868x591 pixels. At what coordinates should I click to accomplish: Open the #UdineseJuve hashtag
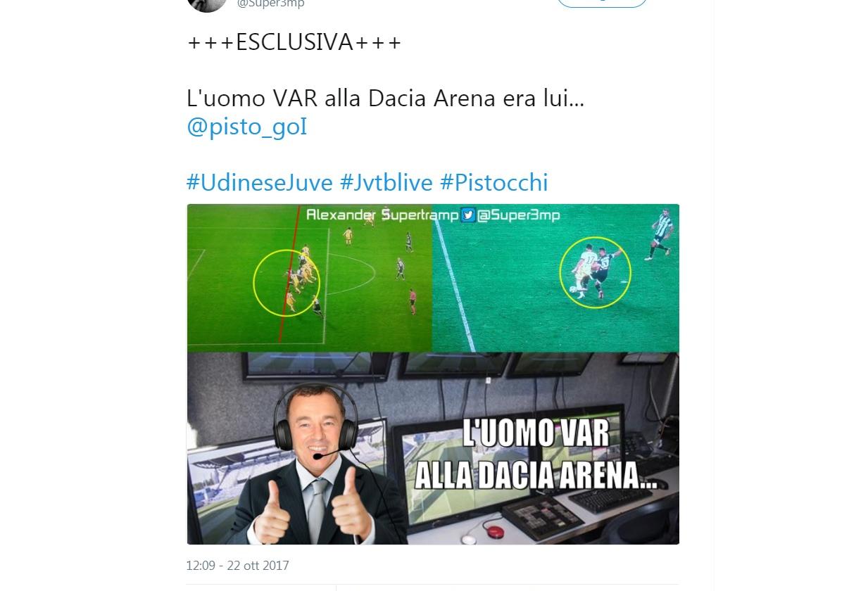click(259, 182)
